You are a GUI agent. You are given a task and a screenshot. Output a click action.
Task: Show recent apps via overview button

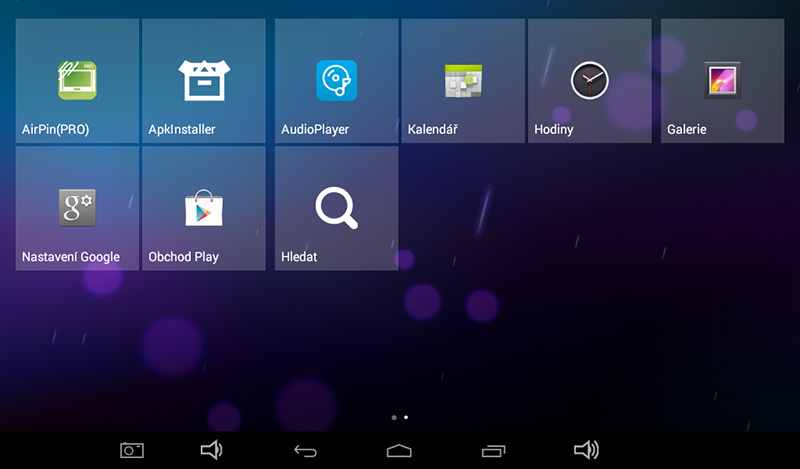[494, 451]
